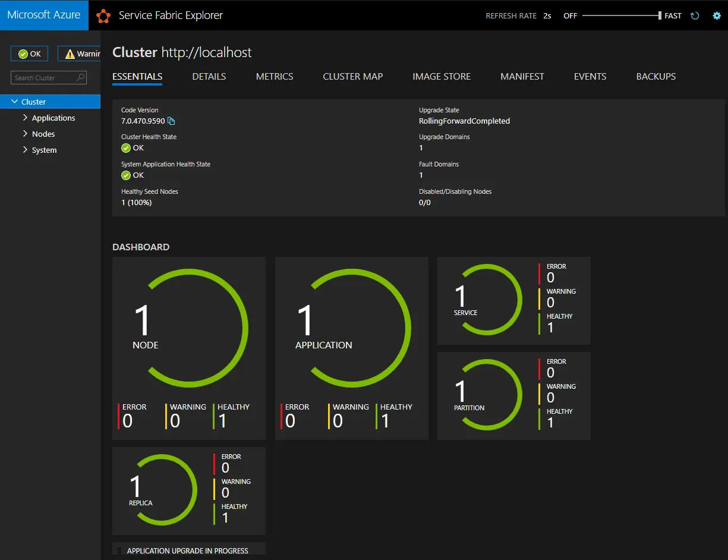Open the Node dashboard tile
The width and height of the screenshot is (728, 560).
(x=189, y=348)
